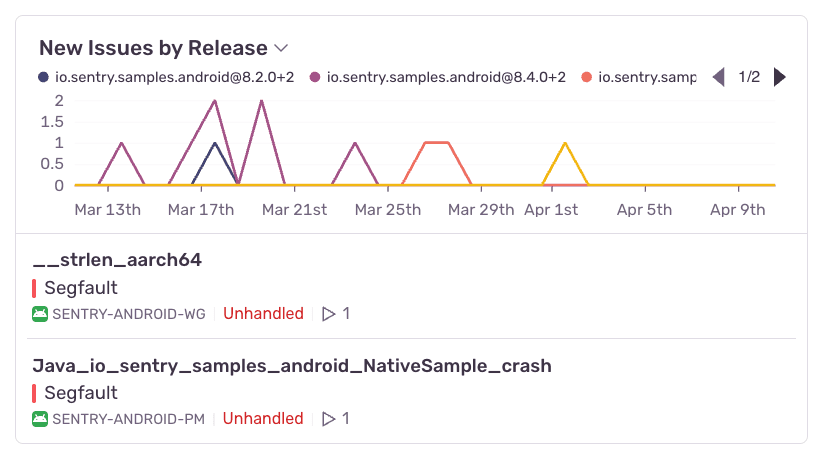Toggle the truncated orange io.sentry.samp legend series
Image resolution: width=824 pixels, height=462 pixels.
point(646,77)
